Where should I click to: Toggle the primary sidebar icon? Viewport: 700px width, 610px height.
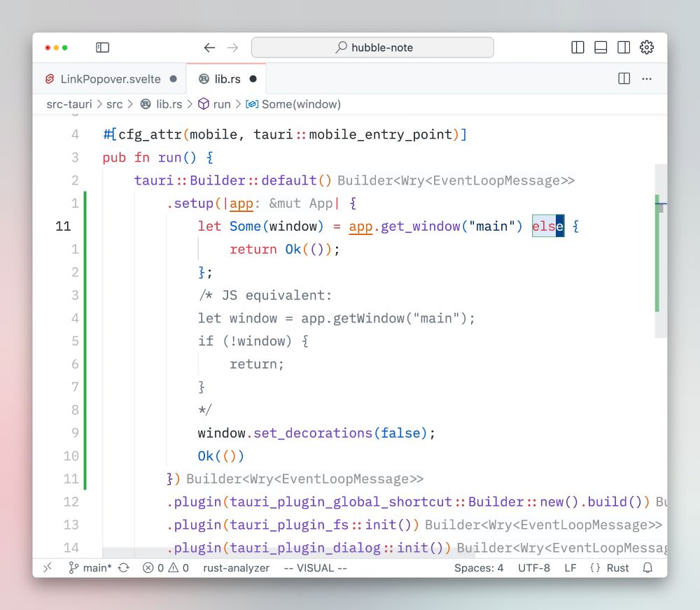coord(102,48)
